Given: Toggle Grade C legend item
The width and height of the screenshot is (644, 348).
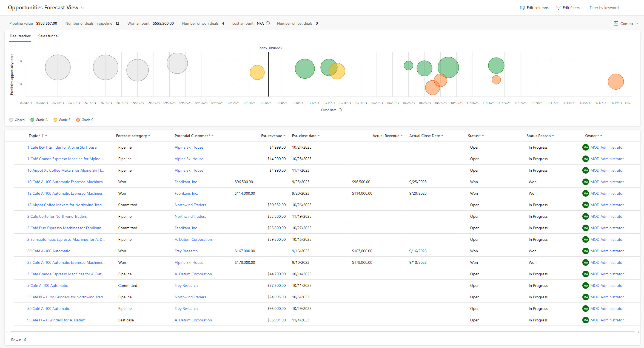Looking at the screenshot, I should 85,120.
